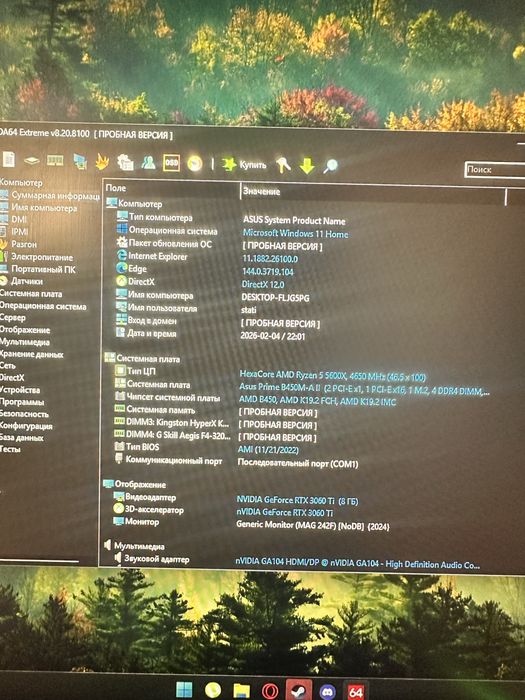Click the AIDA64 taskbar icon
This screenshot has width=525, height=700.
(x=356, y=692)
